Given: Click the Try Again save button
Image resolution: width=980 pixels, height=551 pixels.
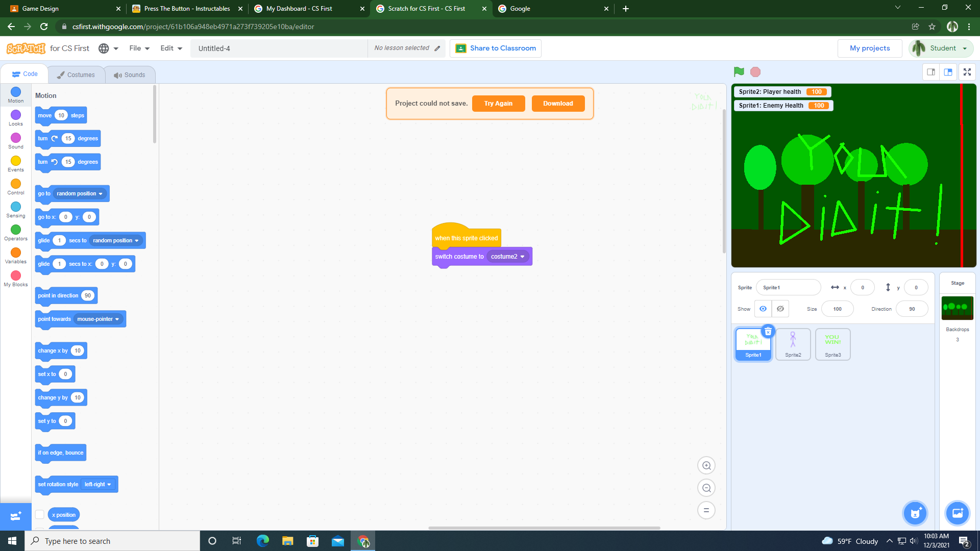Looking at the screenshot, I should click(x=498, y=103).
